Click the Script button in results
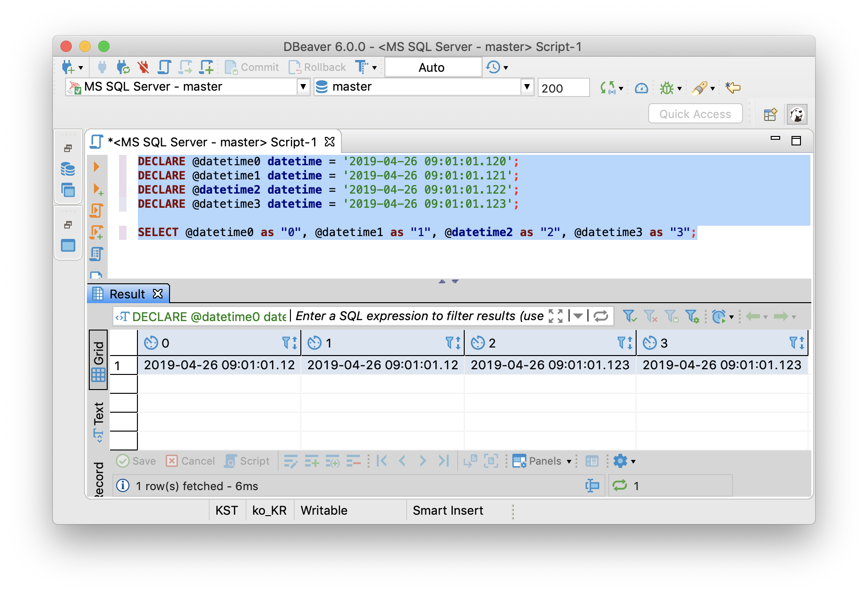 (x=247, y=461)
